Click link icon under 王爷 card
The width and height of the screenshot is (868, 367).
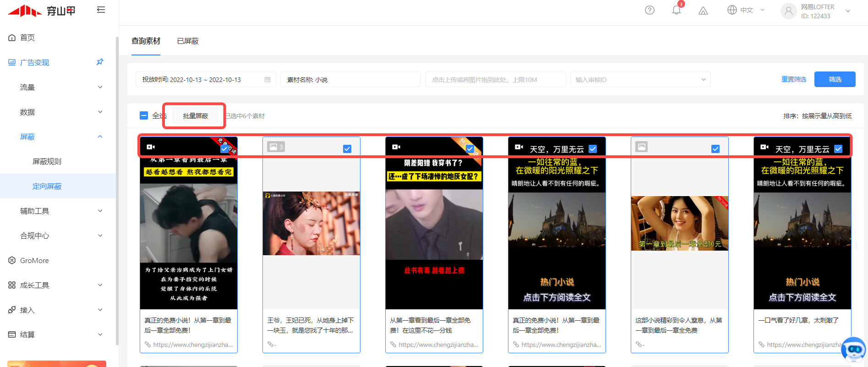pyautogui.click(x=271, y=345)
